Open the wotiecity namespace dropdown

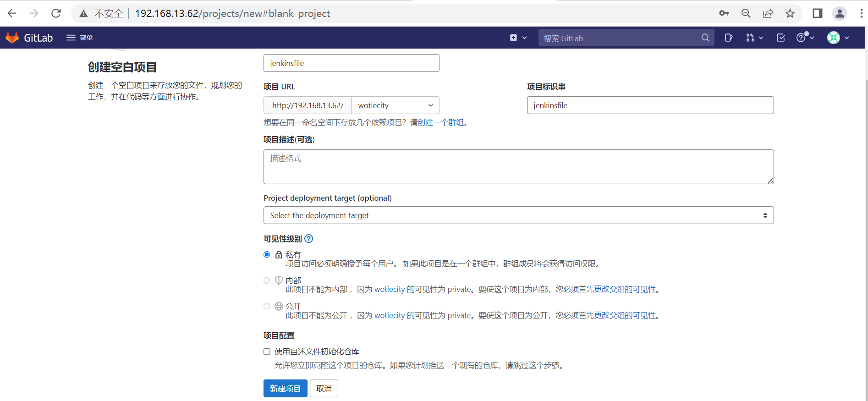click(x=396, y=105)
